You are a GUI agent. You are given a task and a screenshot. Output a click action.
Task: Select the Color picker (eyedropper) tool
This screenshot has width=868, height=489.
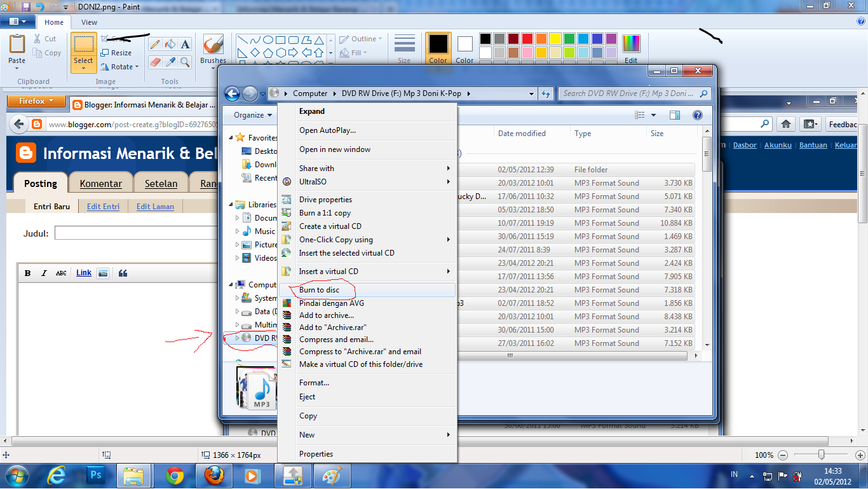[x=170, y=62]
